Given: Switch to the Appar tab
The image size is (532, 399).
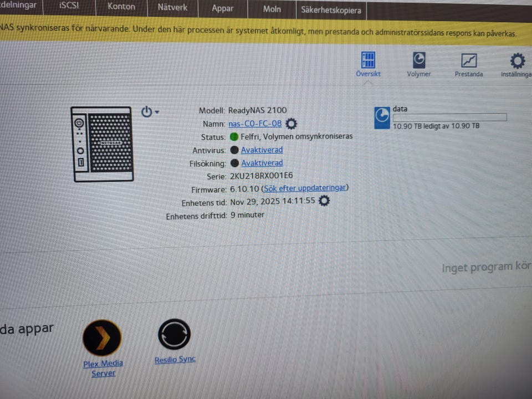Looking at the screenshot, I should click(223, 8).
